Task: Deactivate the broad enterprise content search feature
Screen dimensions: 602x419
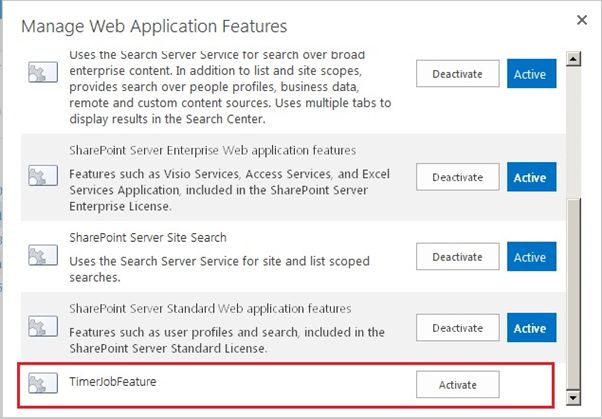Action: (457, 73)
